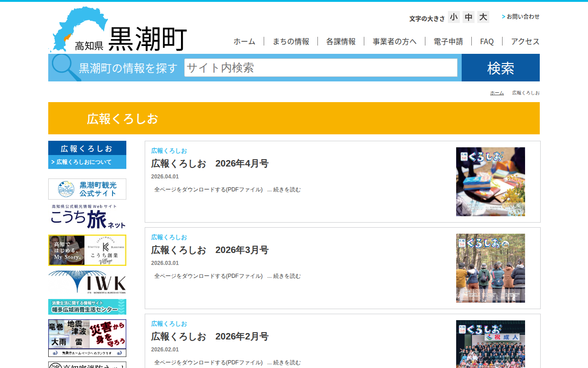This screenshot has width=588, height=368.
Task: Open まちの情報 menu item
Action: point(291,41)
